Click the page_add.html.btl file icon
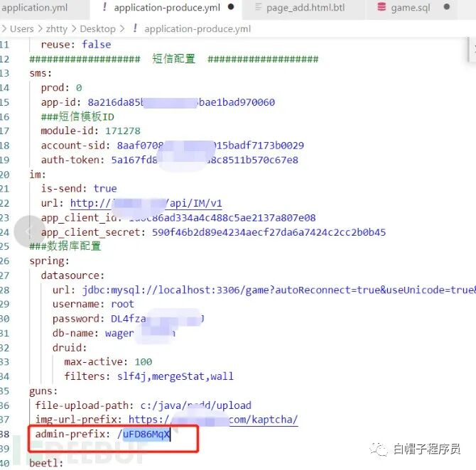 click(258, 6)
